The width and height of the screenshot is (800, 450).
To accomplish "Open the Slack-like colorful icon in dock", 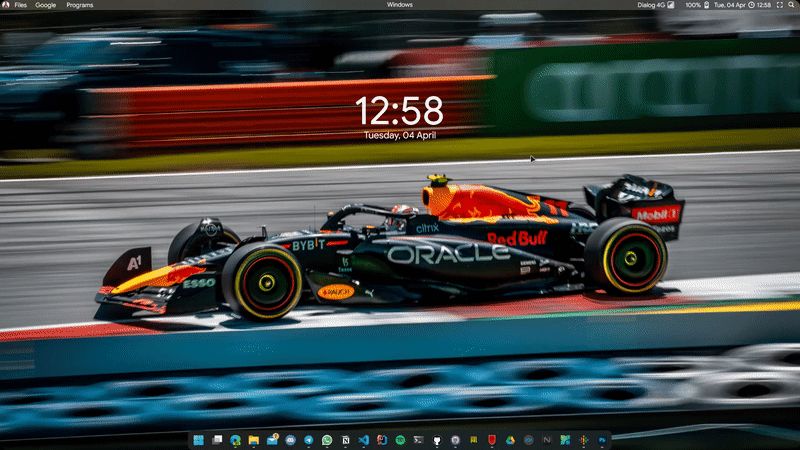I will tap(583, 440).
